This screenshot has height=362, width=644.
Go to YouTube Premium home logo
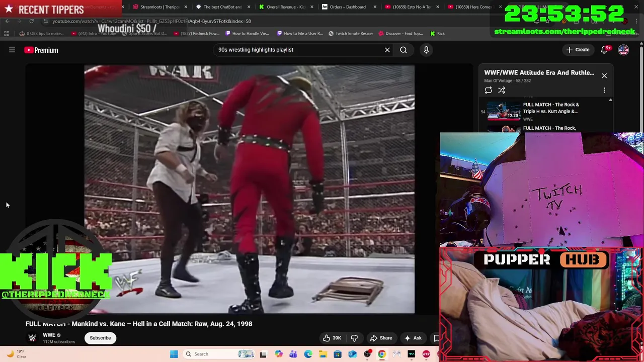pyautogui.click(x=41, y=50)
